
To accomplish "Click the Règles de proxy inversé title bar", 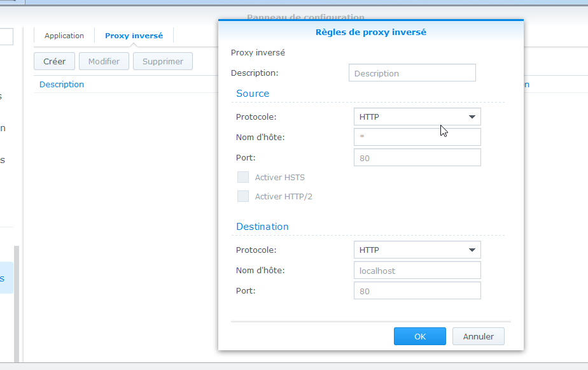I will point(370,32).
